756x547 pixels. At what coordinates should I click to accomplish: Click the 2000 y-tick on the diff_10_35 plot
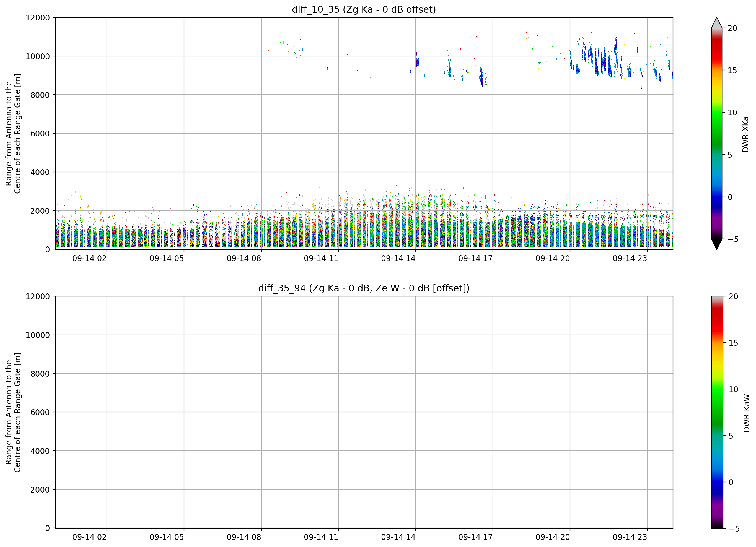point(40,211)
